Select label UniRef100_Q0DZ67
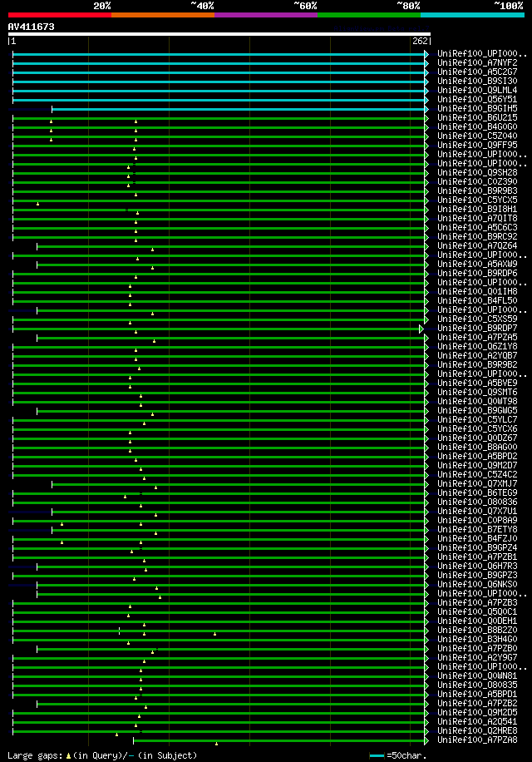Screen dimensions: 532x762 click(477, 438)
